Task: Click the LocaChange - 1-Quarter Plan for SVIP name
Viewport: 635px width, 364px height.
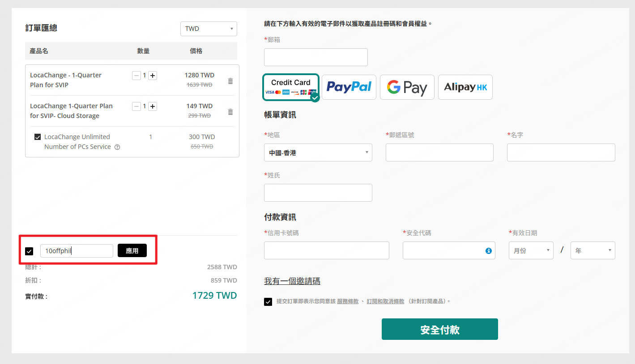Action: [66, 80]
